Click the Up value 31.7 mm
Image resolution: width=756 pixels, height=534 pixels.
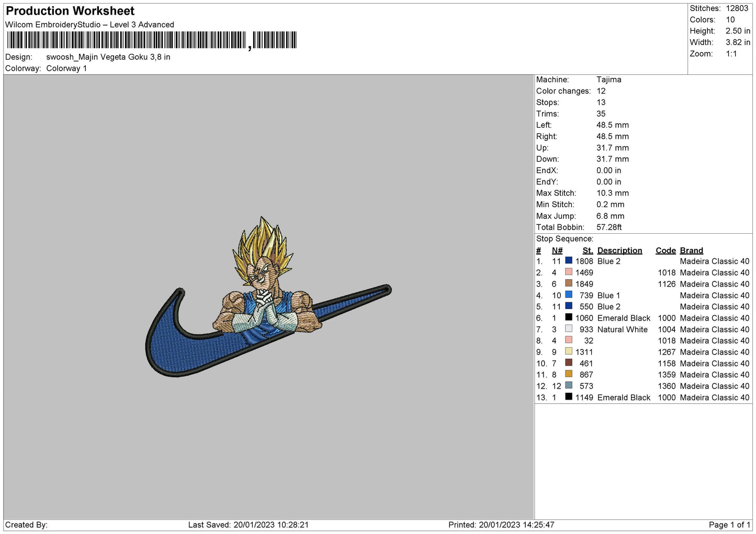click(613, 148)
